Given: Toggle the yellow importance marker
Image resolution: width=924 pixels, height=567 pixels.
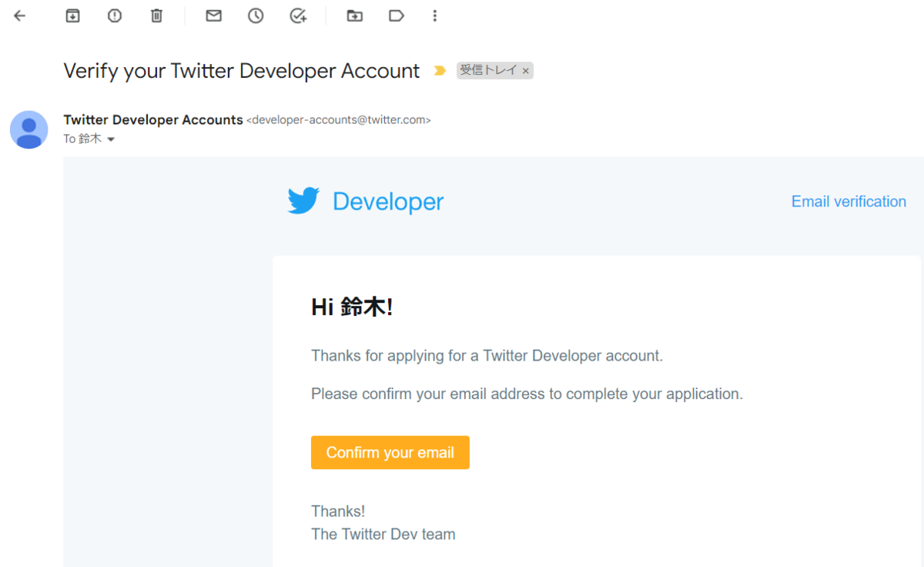Looking at the screenshot, I should (x=440, y=71).
